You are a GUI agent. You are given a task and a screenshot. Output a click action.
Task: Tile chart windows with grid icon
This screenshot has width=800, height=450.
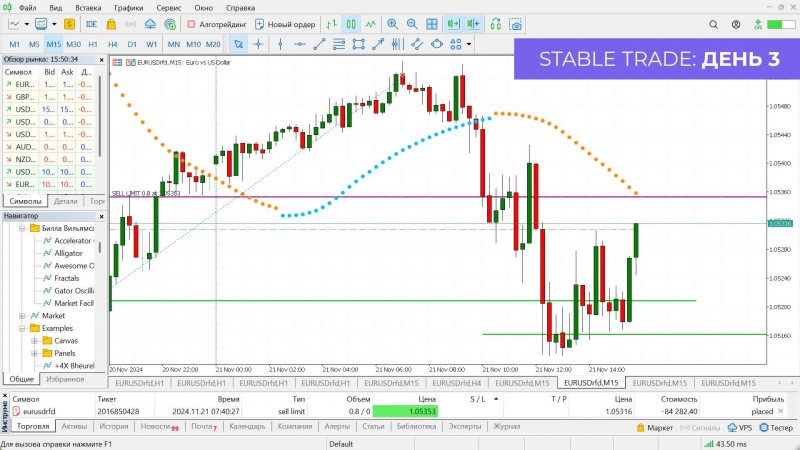pos(432,24)
